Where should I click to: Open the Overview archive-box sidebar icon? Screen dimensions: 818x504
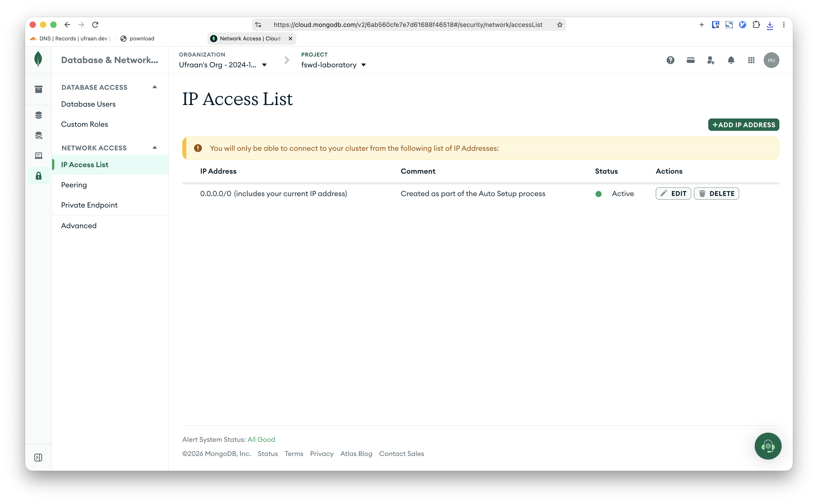[x=38, y=89]
